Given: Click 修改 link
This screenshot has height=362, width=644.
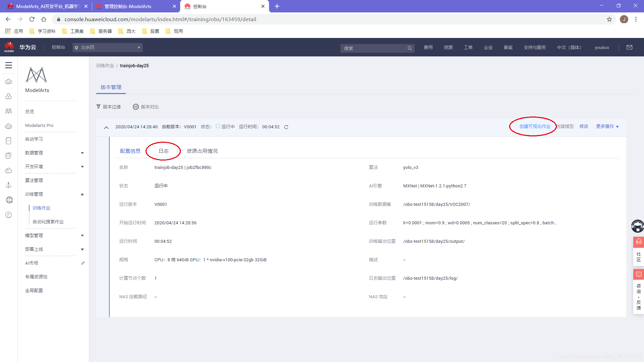Looking at the screenshot, I should click(x=584, y=126).
